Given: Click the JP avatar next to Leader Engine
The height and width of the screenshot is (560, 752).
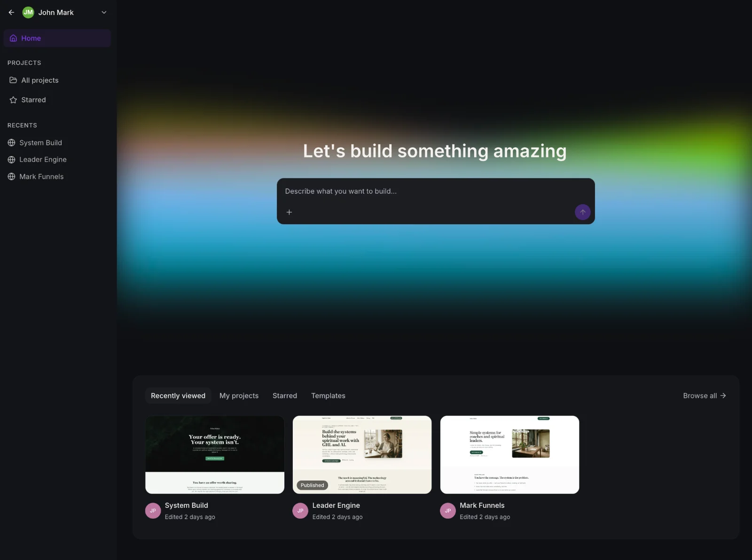Looking at the screenshot, I should click(300, 511).
